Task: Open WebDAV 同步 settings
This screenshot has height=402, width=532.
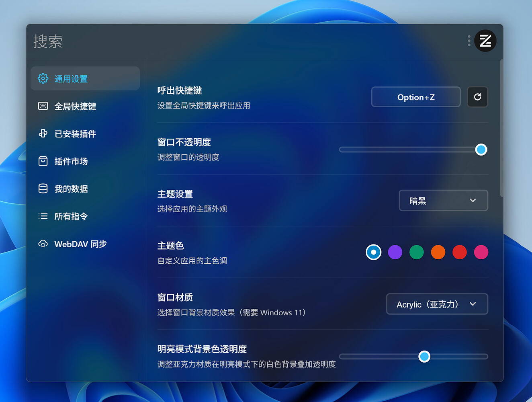Action: (85, 244)
